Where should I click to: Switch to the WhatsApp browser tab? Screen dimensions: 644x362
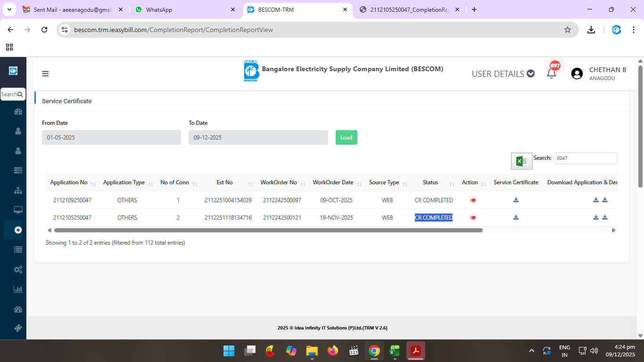pyautogui.click(x=184, y=9)
